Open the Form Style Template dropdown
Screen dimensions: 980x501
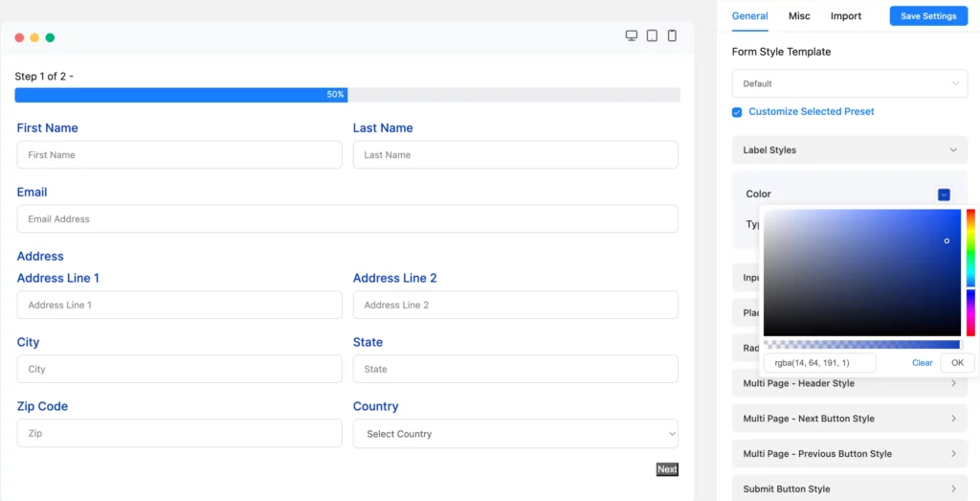click(850, 83)
